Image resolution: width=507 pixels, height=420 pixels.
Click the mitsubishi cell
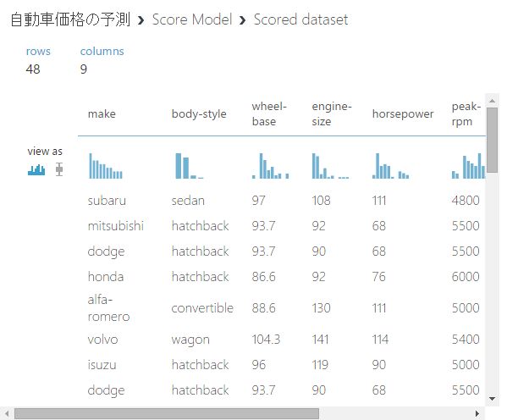coord(116,225)
